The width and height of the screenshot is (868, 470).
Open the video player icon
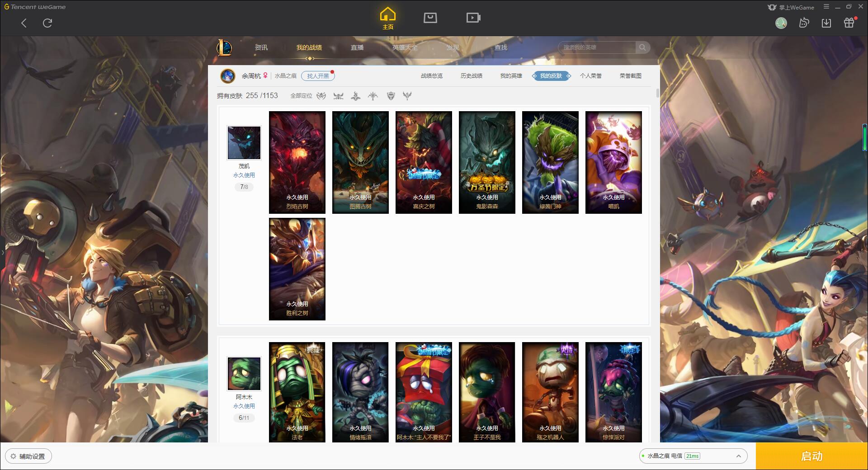[473, 18]
